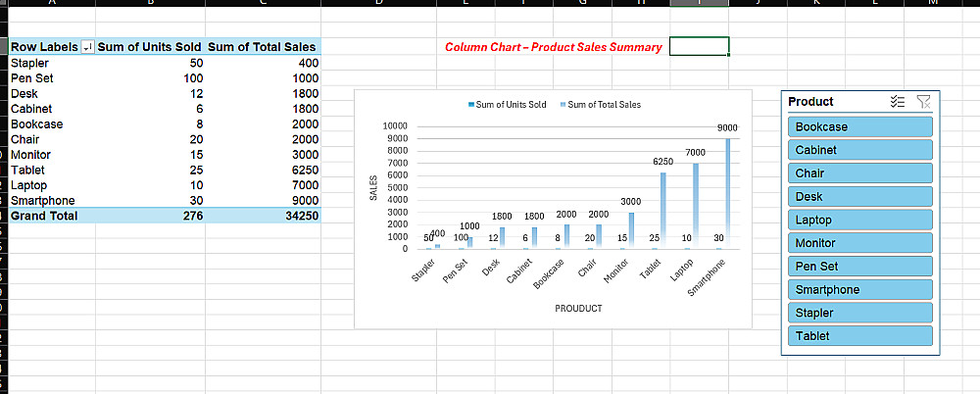Click the Tablet total sales bar
Screen dimensions: 980x394
pos(663,211)
